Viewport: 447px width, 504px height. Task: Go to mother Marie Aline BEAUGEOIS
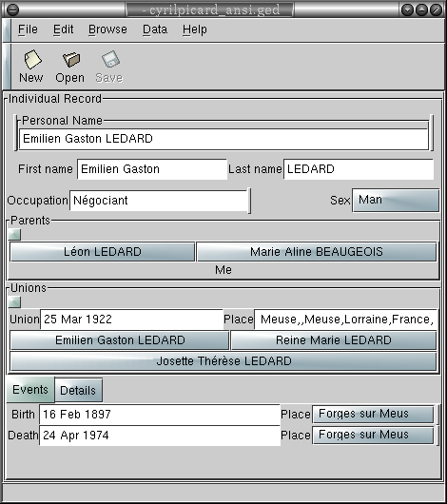point(317,252)
